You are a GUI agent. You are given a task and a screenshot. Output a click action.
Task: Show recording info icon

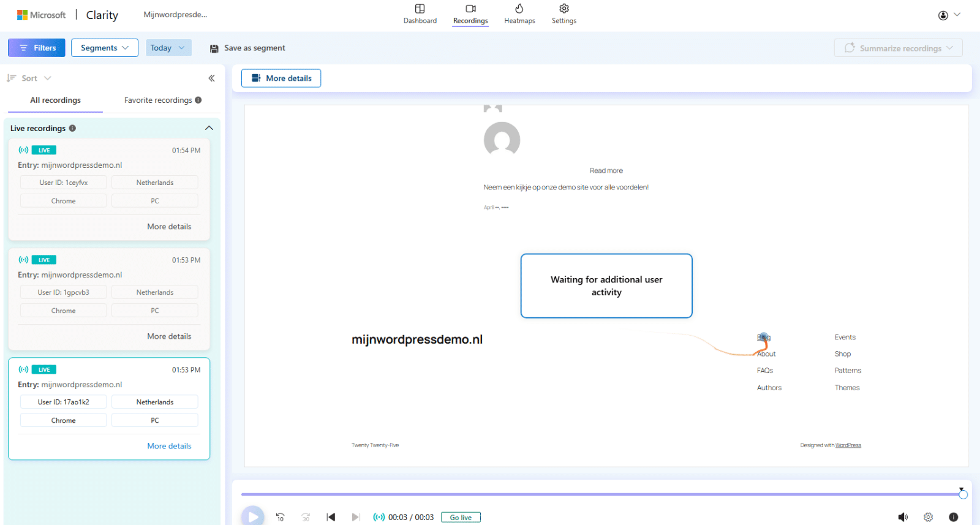[x=953, y=517]
